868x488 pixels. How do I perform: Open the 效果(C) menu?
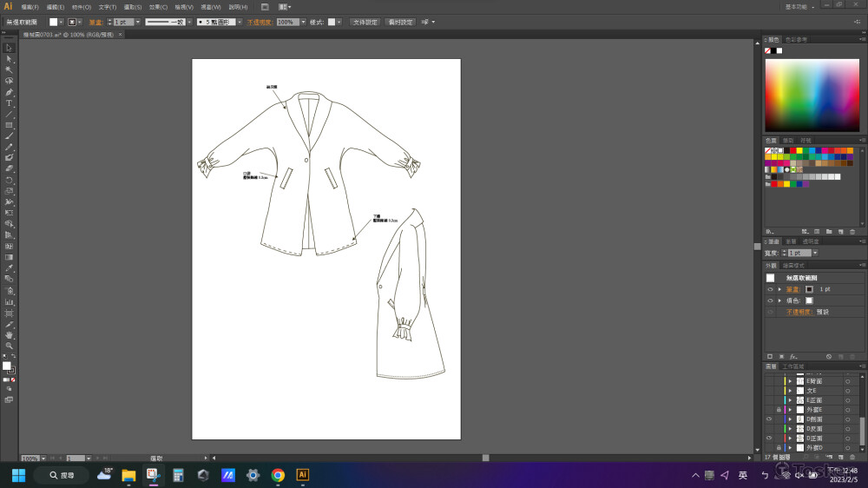(158, 7)
